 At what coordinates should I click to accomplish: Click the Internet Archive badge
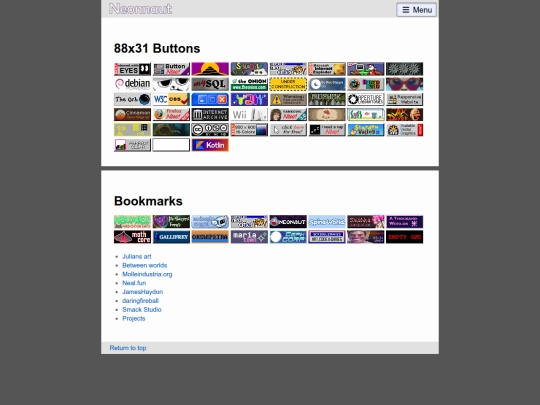[210, 115]
